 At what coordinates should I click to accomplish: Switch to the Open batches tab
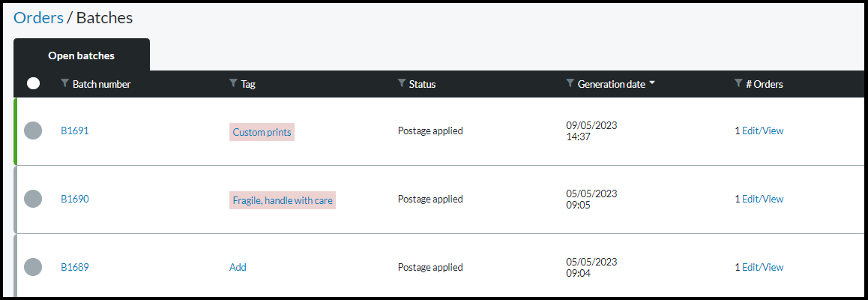click(81, 55)
